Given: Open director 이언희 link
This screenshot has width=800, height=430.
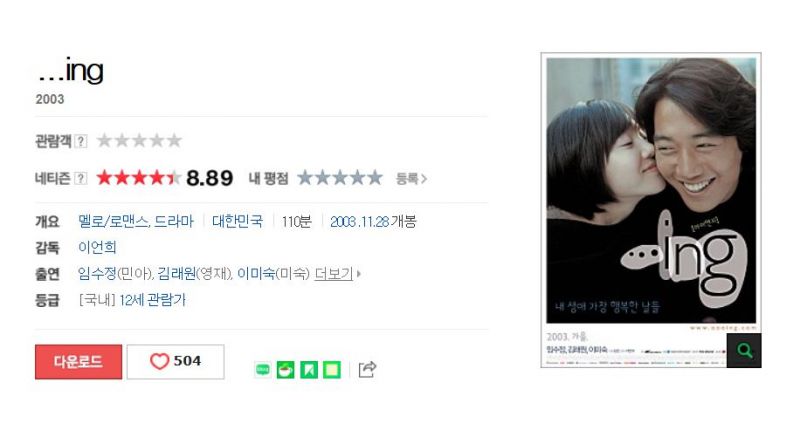Looking at the screenshot, I should [97, 247].
